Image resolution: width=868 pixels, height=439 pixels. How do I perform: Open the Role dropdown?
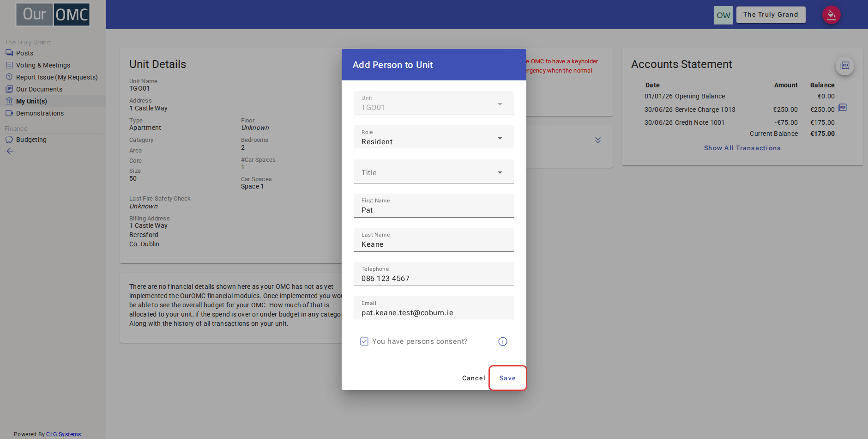(x=434, y=137)
